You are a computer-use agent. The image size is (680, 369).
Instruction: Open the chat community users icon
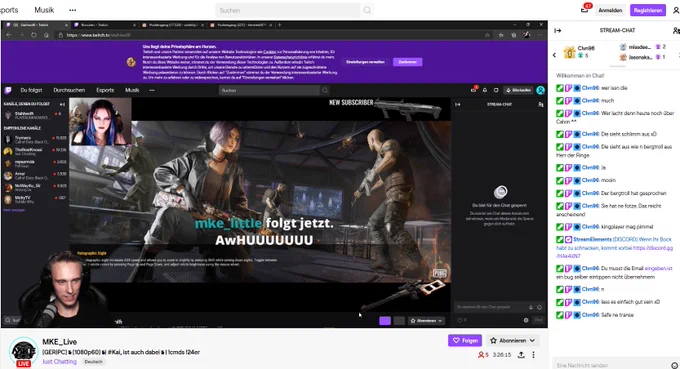(x=676, y=30)
